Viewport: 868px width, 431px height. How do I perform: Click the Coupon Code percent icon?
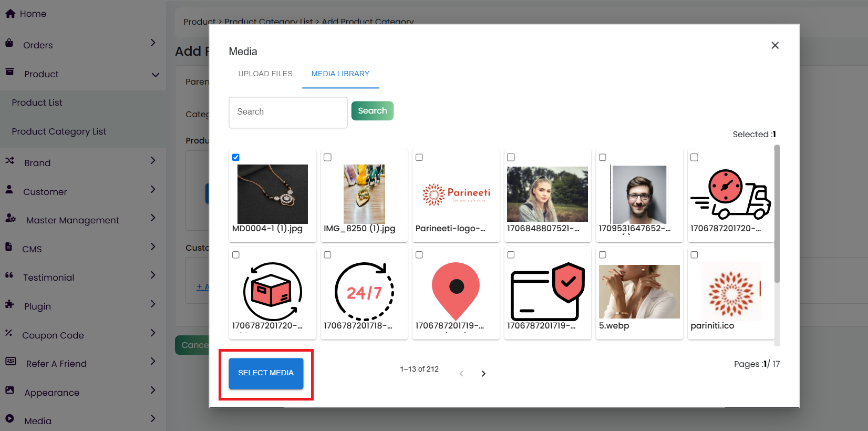(9, 333)
